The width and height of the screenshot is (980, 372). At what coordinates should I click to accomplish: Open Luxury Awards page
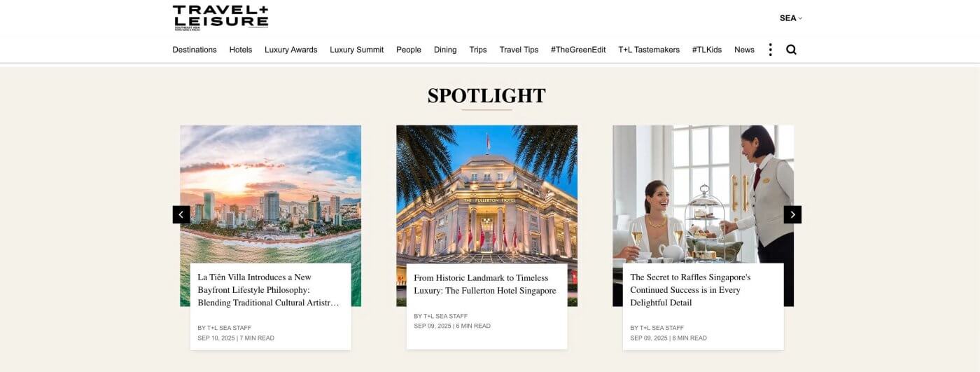[291, 50]
